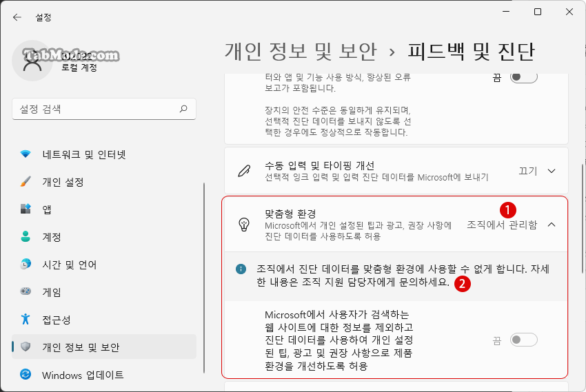This screenshot has height=392, width=586.
Task: Click the shield icon for 개인 정보 및 보안
Action: click(26, 347)
